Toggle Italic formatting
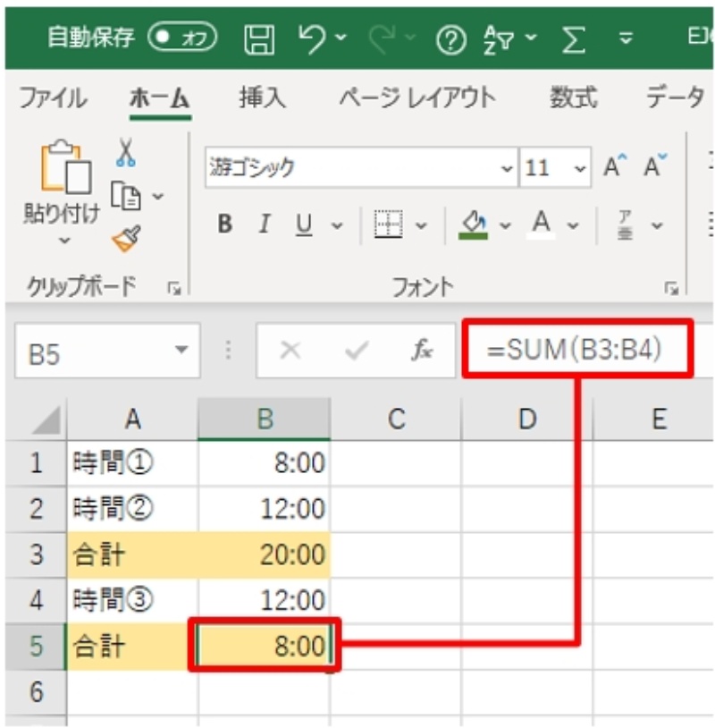This screenshot has width=715, height=728. tap(265, 224)
